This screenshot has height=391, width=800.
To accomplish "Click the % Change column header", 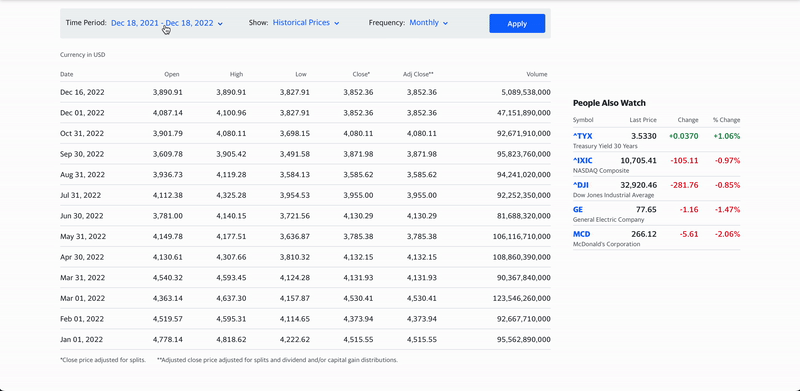I will pos(727,120).
